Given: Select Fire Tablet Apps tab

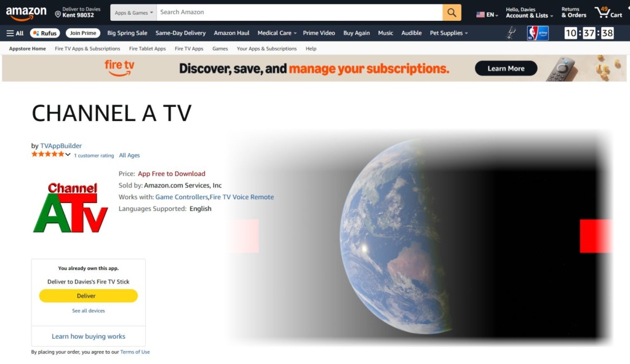Looking at the screenshot, I should point(147,49).
